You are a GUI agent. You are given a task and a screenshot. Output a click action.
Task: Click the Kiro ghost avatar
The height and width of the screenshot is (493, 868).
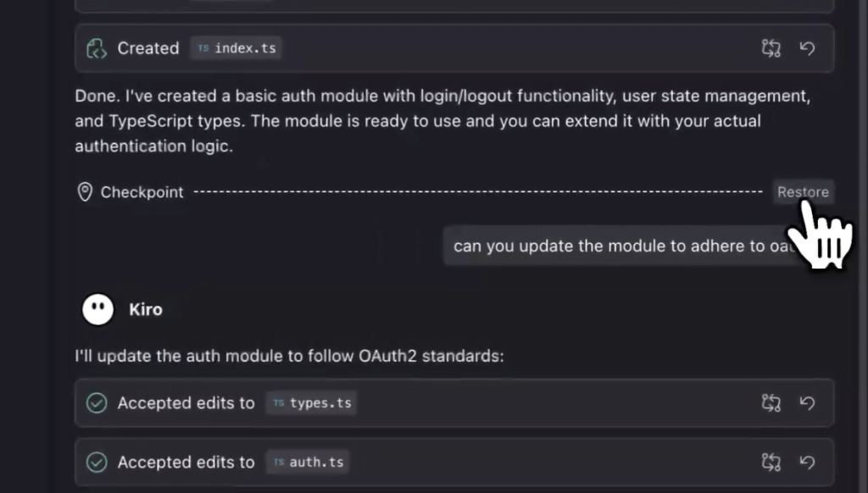97,309
